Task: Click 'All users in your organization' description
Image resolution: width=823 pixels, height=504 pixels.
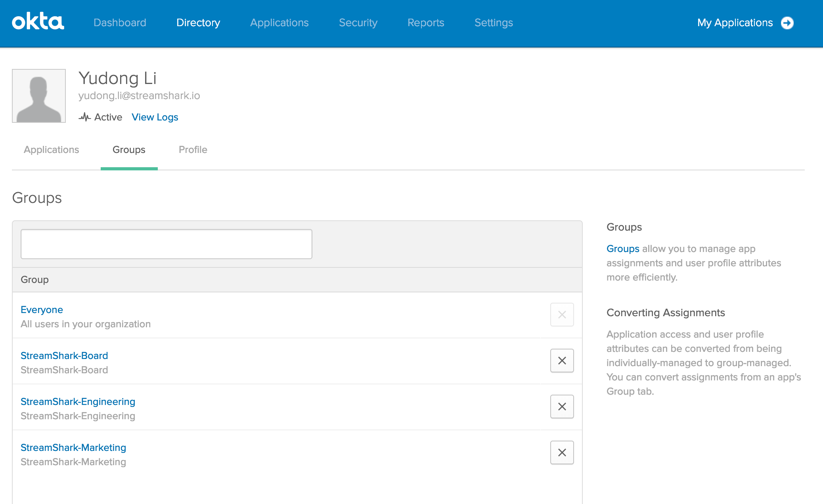Action: tap(86, 324)
